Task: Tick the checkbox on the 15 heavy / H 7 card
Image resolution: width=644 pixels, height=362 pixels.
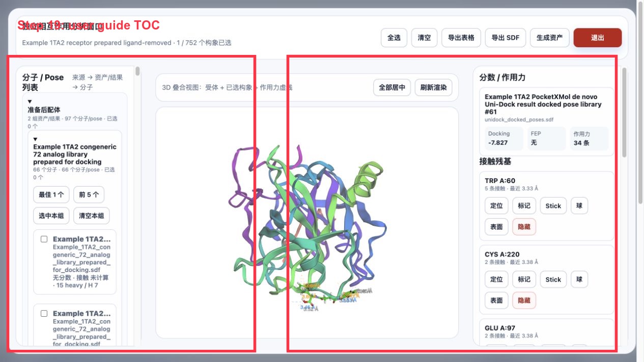Action: click(44, 239)
